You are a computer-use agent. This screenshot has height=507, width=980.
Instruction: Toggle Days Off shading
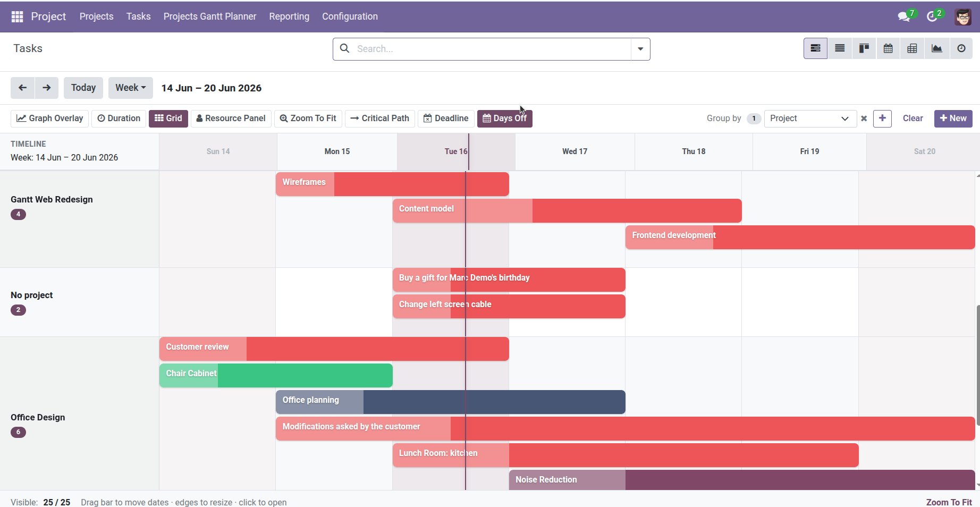(505, 119)
